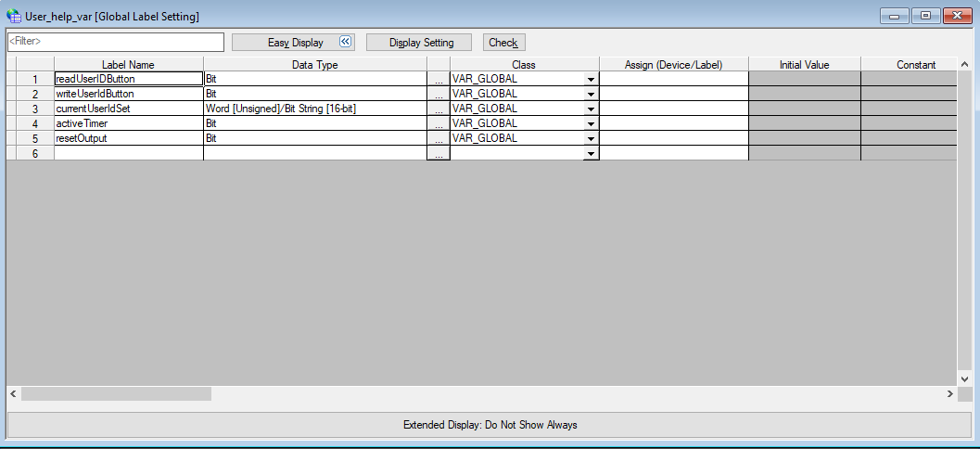Select row header number 3
The height and width of the screenshot is (449, 980).
[35, 109]
